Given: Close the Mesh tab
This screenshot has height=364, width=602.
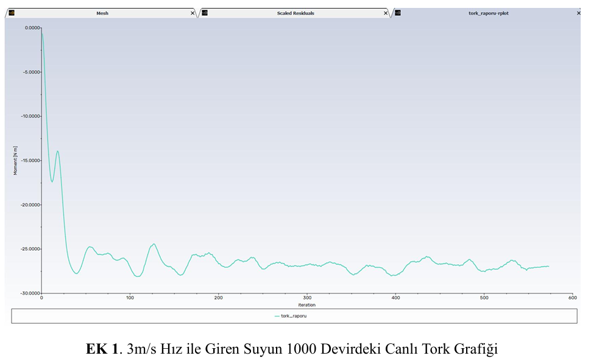Looking at the screenshot, I should 193,13.
